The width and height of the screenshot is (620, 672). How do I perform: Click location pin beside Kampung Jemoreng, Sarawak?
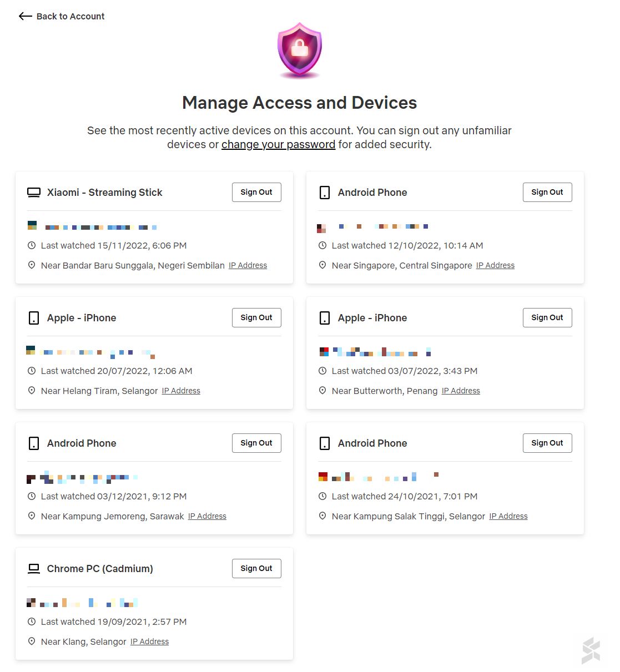click(x=32, y=516)
